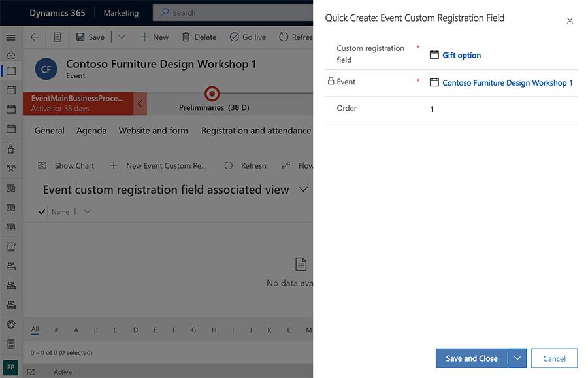Click the back arrow in command bar
Image resolution: width=588 pixels, height=378 pixels.
tap(35, 37)
